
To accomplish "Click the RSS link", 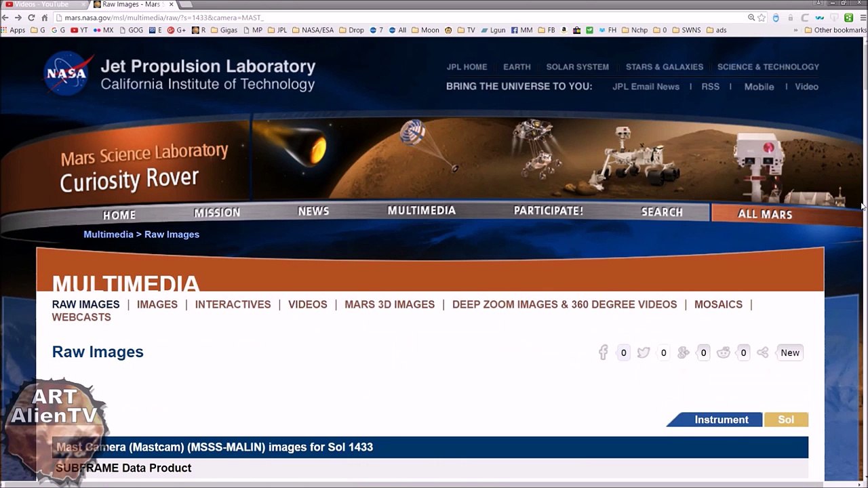I will click(711, 87).
